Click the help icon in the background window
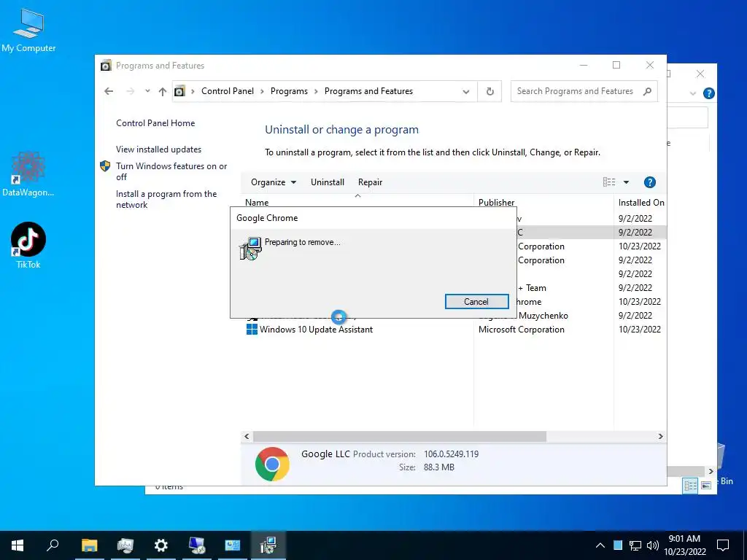 (708, 93)
